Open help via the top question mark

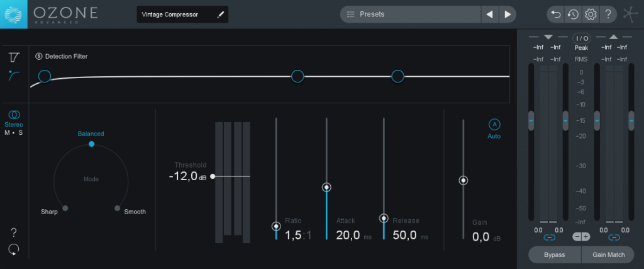click(x=608, y=14)
